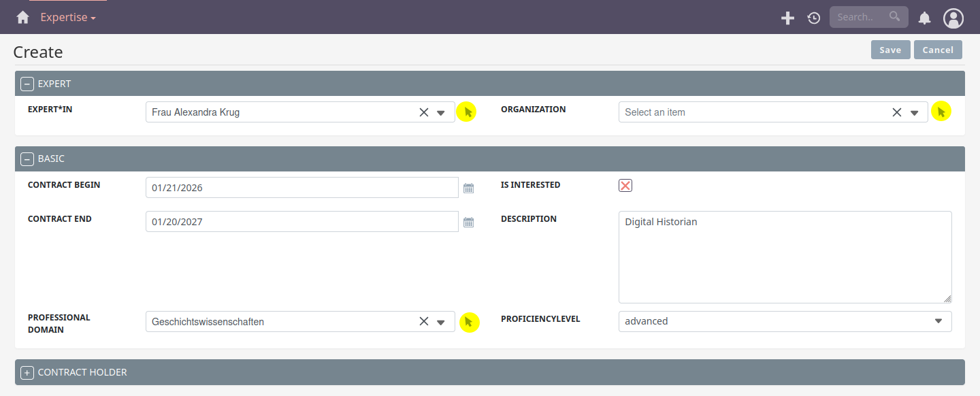The width and height of the screenshot is (980, 396).
Task: Click select arrow beside Expert*in field
Action: point(467,112)
